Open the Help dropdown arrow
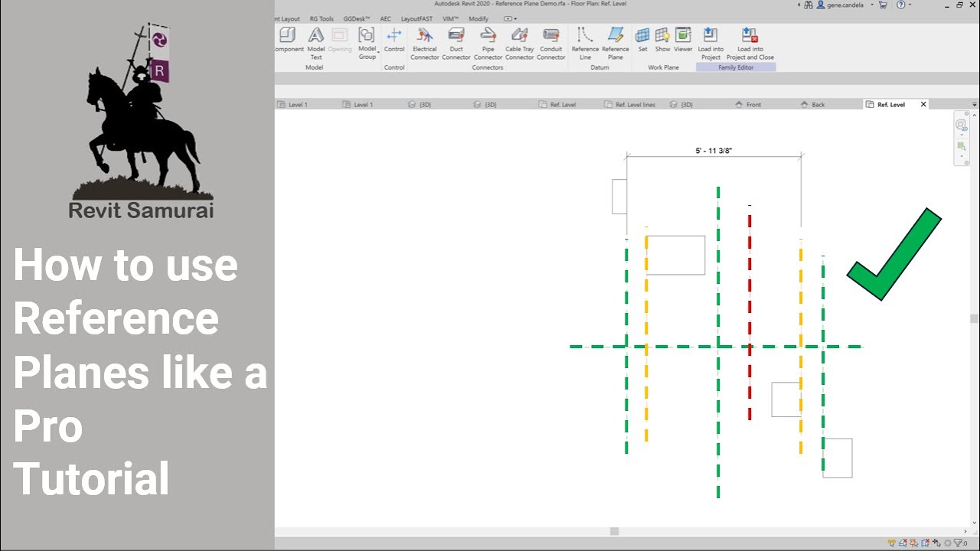The image size is (980, 551). pyautogui.click(x=910, y=5)
